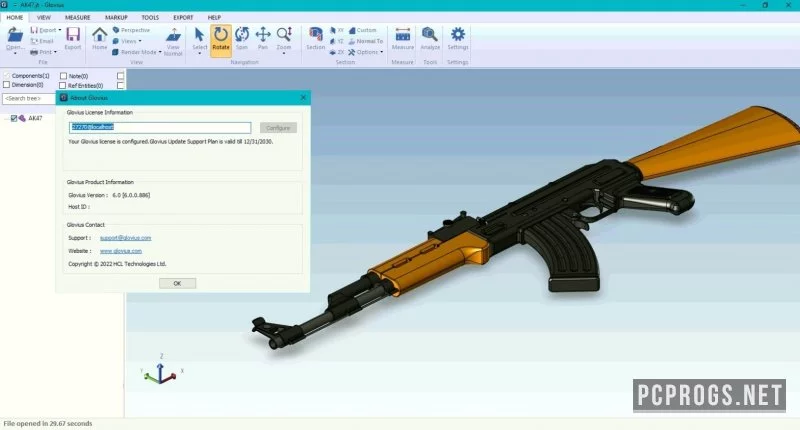Select the XY section plane
This screenshot has width=800, height=430.
coord(337,30)
